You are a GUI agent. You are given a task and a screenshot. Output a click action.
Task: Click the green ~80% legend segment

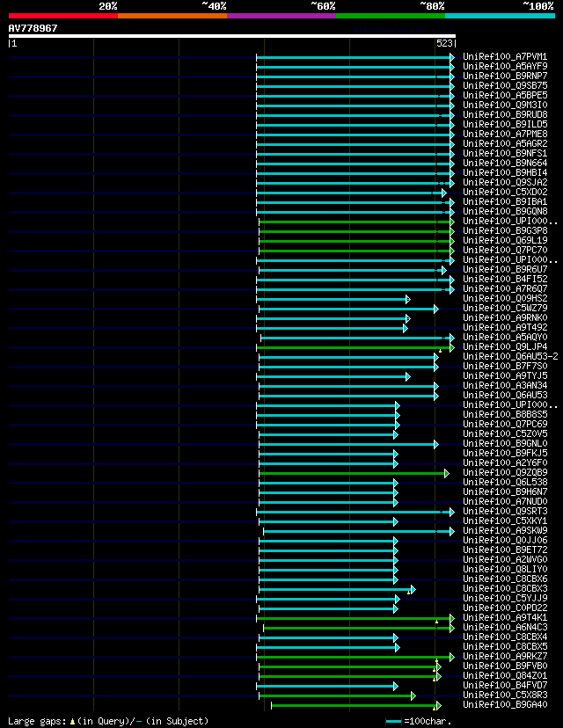[x=391, y=16]
